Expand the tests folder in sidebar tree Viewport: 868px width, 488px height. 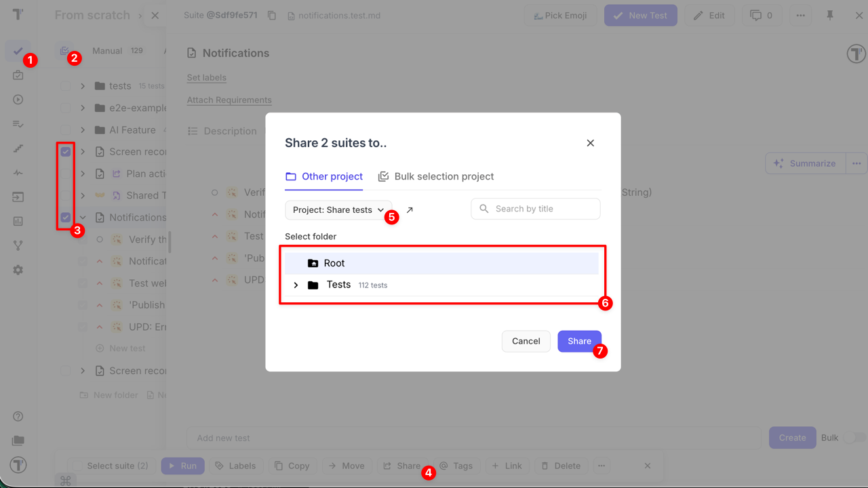point(83,86)
